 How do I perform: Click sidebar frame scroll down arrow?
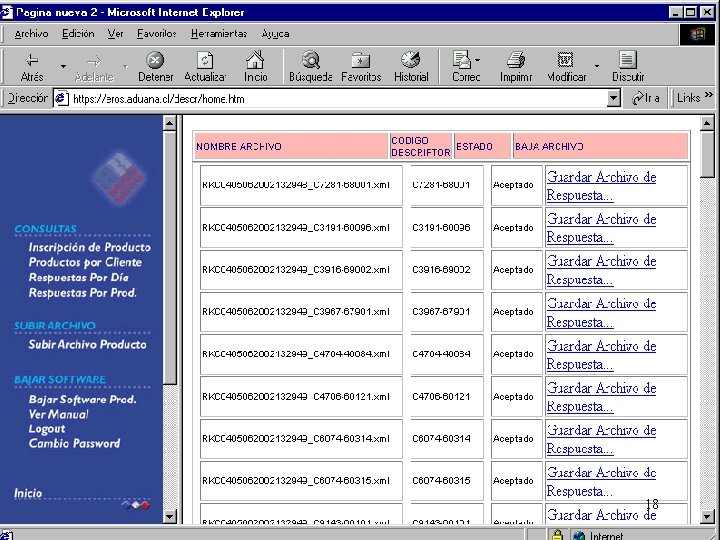pyautogui.click(x=169, y=517)
